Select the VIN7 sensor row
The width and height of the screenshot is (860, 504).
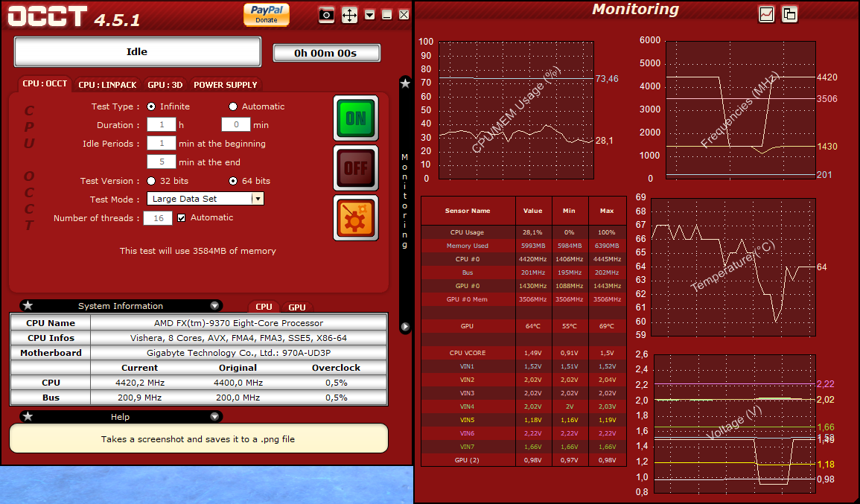(523, 447)
